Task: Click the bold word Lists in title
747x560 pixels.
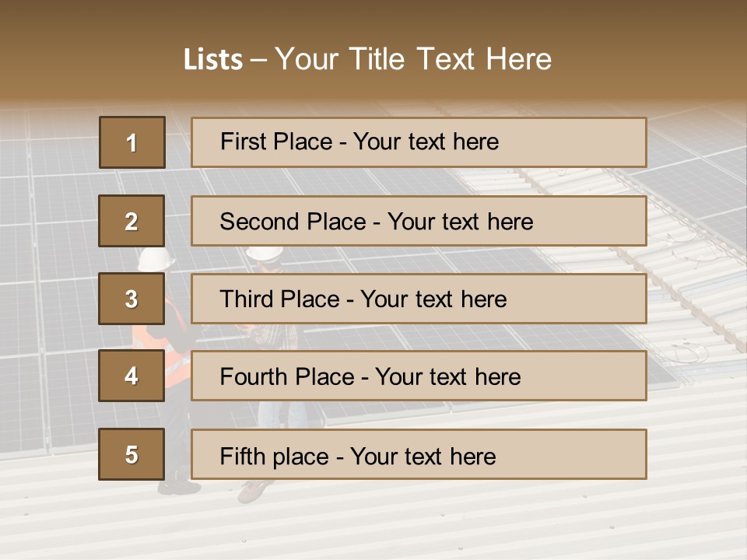Action: coord(212,60)
